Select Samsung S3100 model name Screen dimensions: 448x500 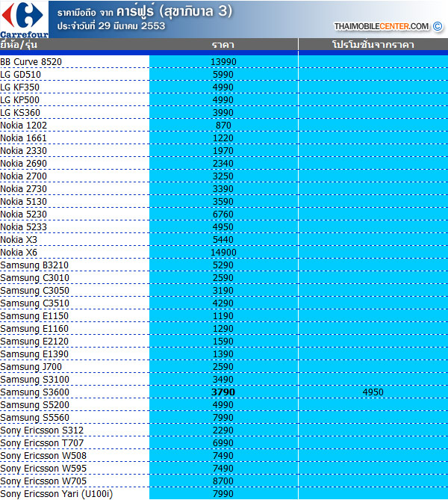[35, 380]
